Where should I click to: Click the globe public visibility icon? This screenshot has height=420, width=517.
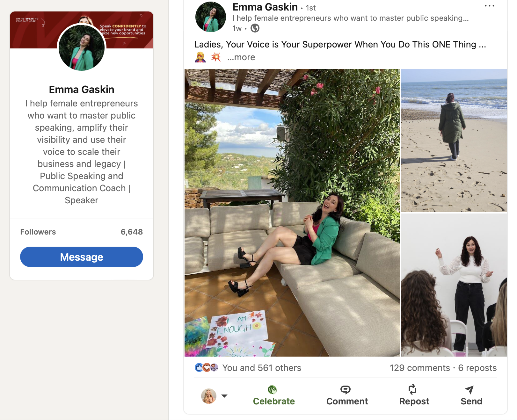click(255, 28)
